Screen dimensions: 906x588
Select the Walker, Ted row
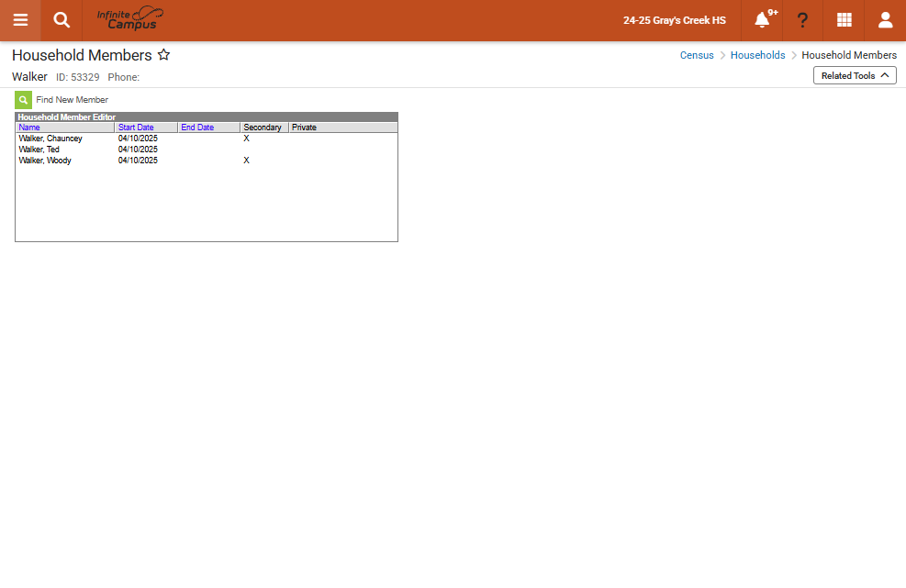207,150
